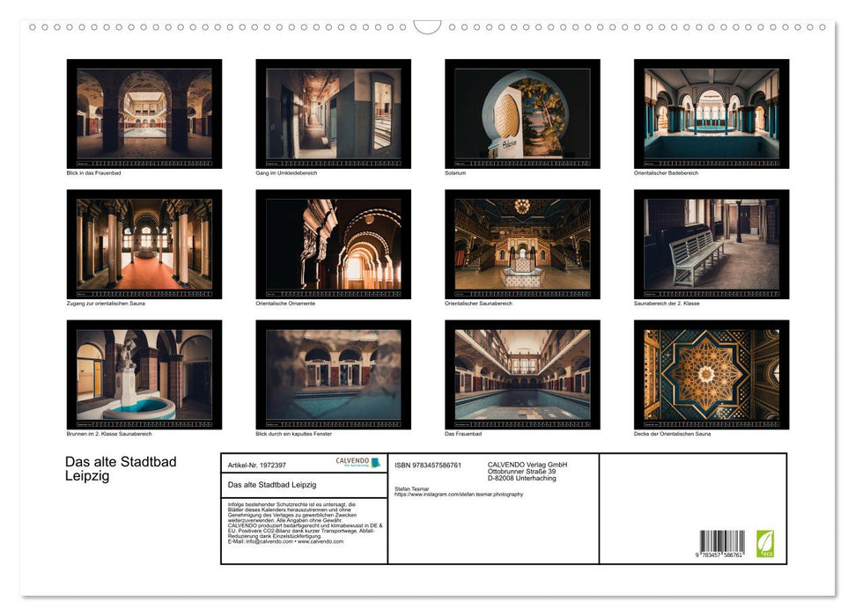Open the 'Blick in das Frauenbad' thumbnail
855x616 pixels.
[144, 114]
